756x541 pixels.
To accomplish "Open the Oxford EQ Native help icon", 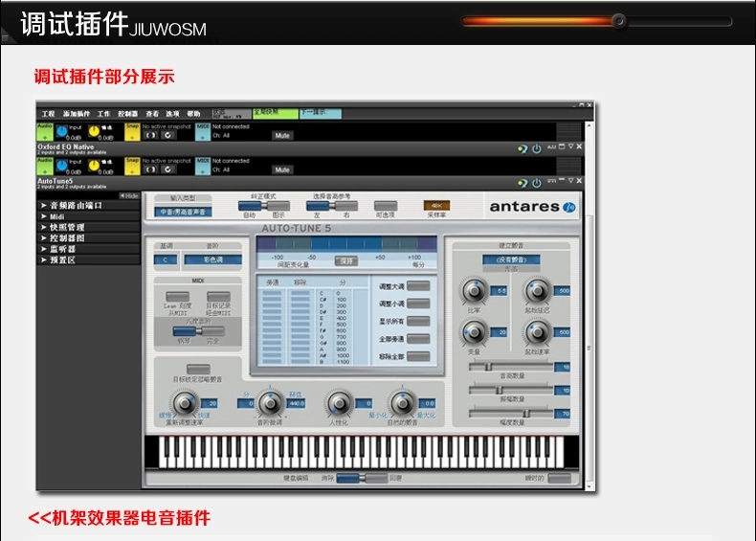I will (x=523, y=148).
